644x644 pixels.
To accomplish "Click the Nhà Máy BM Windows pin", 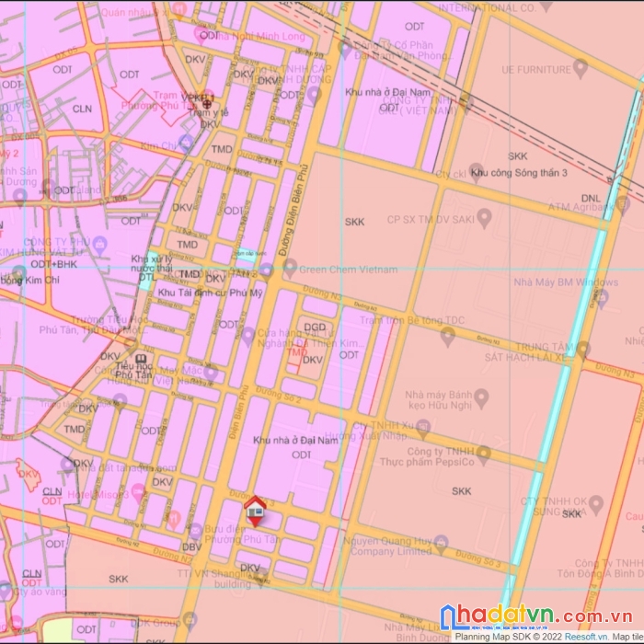I will [602, 296].
